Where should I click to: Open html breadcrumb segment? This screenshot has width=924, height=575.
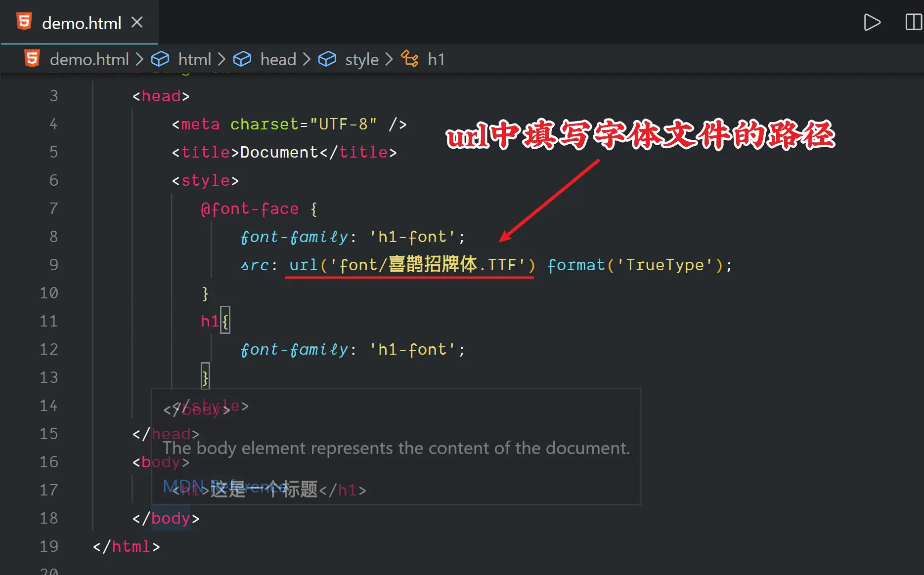coord(195,59)
